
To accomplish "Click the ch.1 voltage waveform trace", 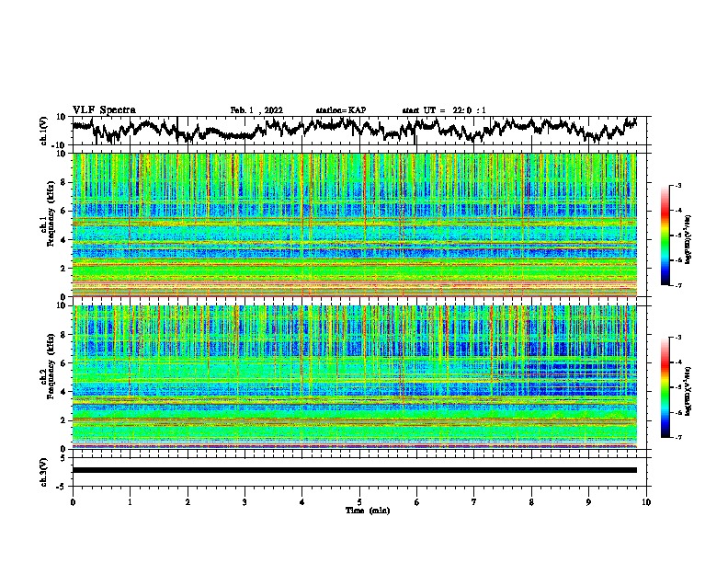I will click(x=354, y=130).
